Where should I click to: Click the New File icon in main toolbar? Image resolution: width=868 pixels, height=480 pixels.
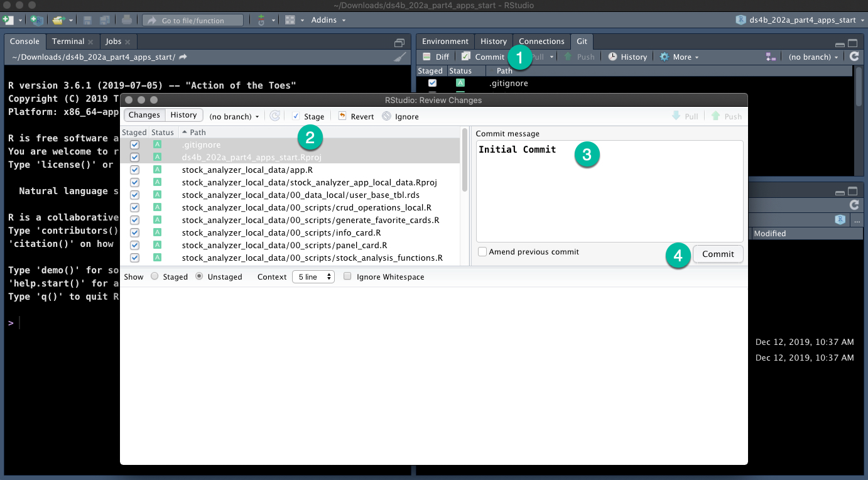coord(8,20)
